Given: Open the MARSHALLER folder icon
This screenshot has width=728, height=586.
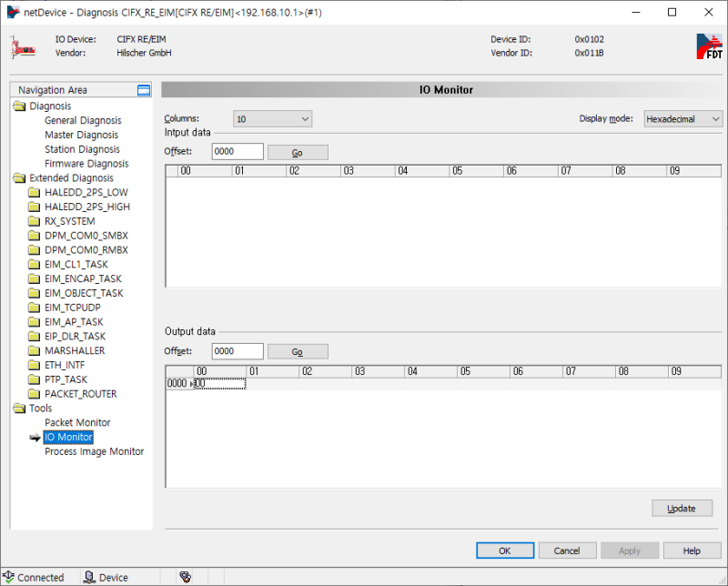Looking at the screenshot, I should pos(34,351).
